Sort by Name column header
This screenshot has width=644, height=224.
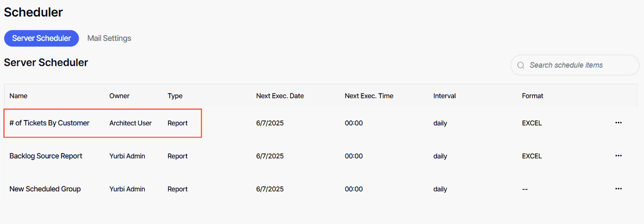pos(18,96)
